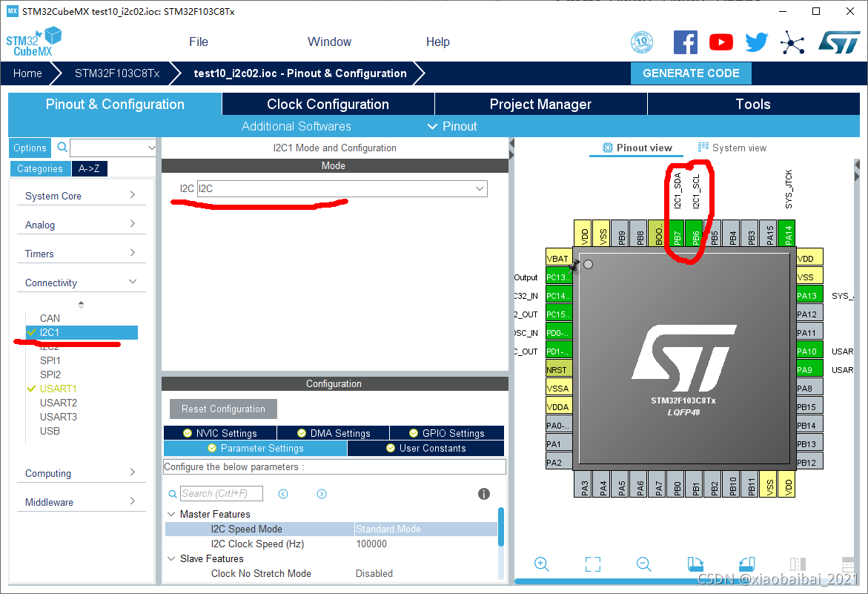868x594 pixels.
Task: Zoom out of the pinout view
Action: click(x=644, y=564)
